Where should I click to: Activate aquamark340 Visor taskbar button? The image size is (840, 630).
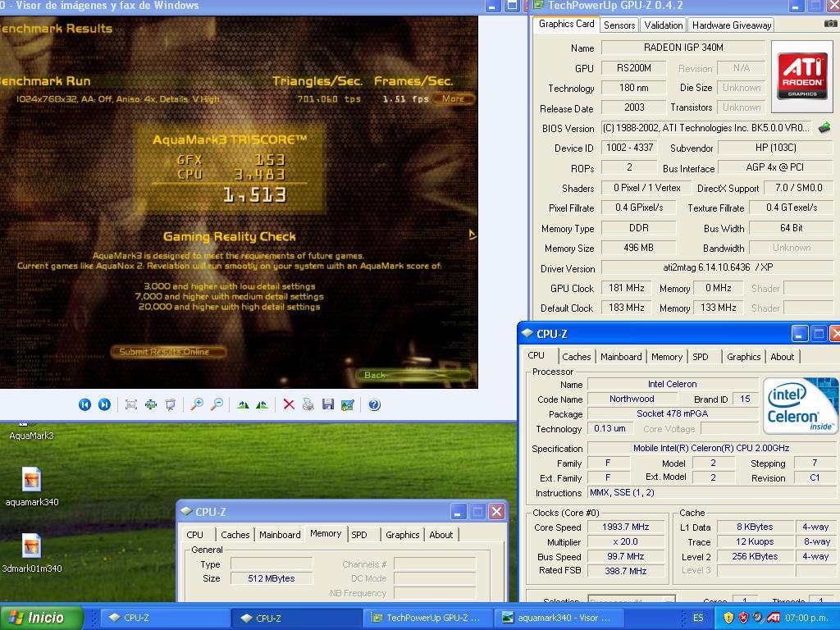pos(558,618)
